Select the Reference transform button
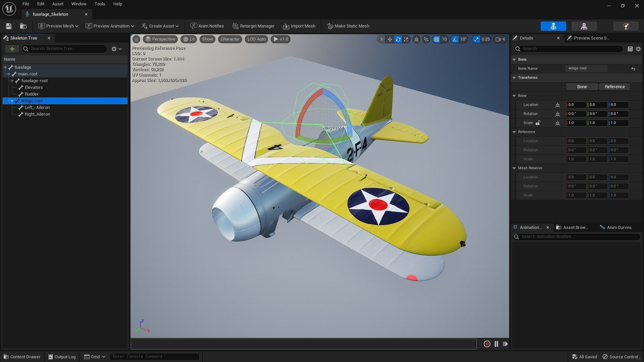Screen dimensions: 644x362 (614, 87)
